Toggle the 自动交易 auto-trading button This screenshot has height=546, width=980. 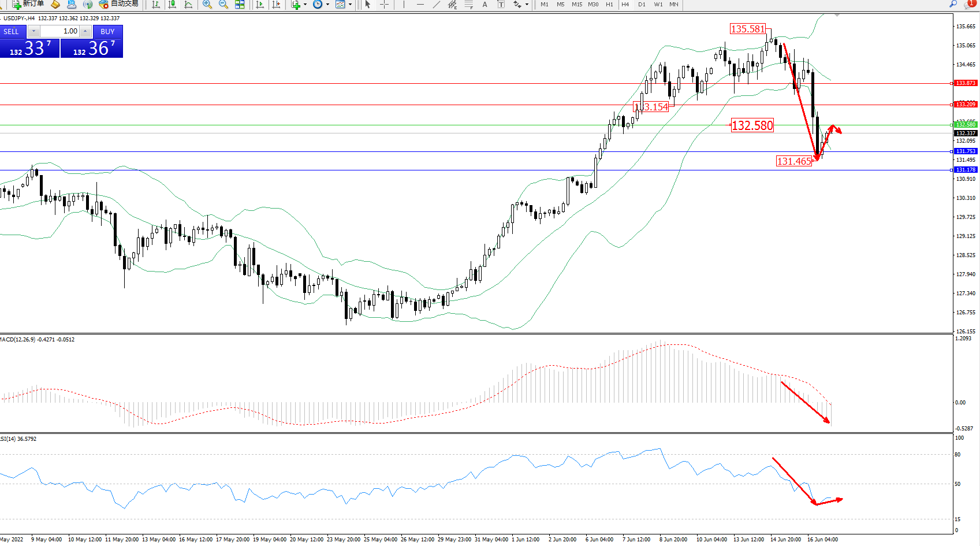[x=118, y=4]
